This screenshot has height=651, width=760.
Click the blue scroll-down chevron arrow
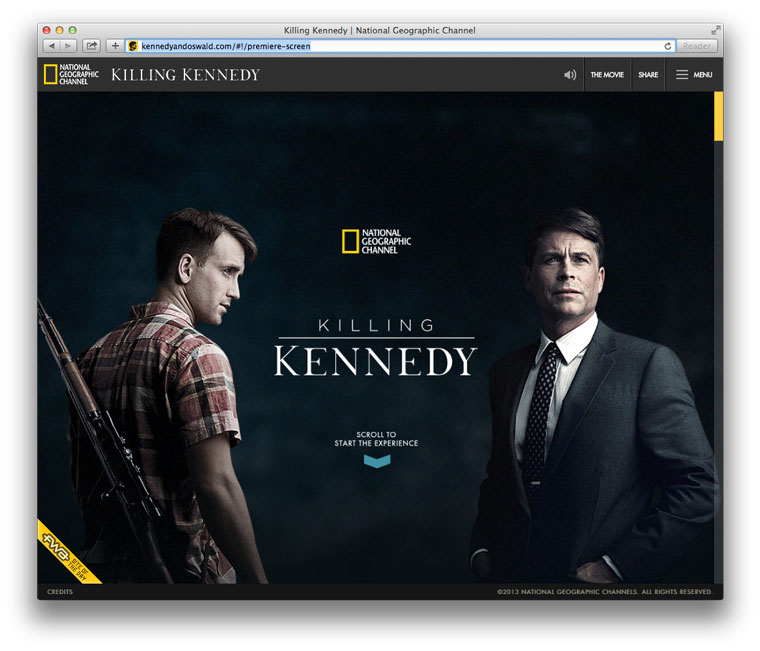tap(377, 461)
